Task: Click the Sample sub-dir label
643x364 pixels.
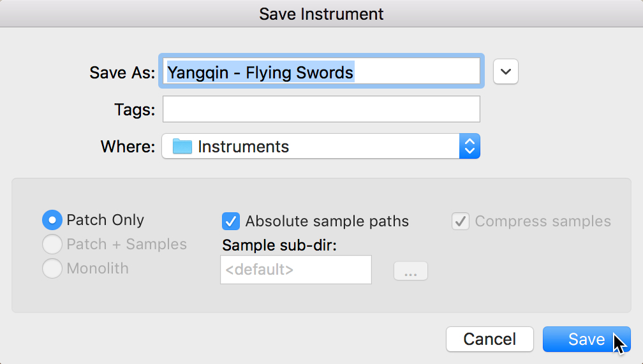Action: (277, 245)
